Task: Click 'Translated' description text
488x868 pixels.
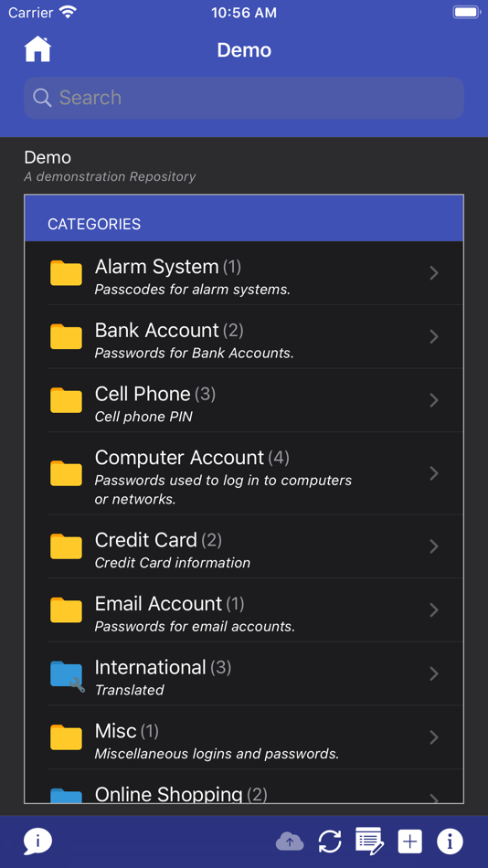Action: coord(129,691)
